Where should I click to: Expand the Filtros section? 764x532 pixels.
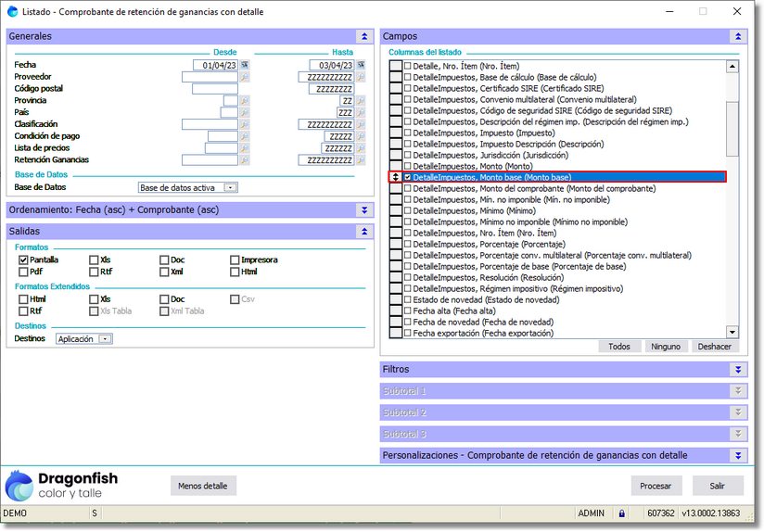tap(738, 370)
